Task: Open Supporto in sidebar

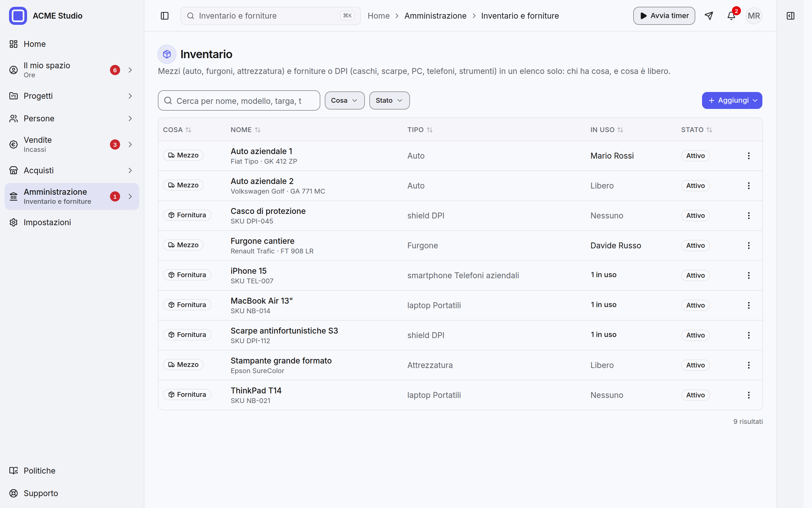Action: pyautogui.click(x=72, y=493)
